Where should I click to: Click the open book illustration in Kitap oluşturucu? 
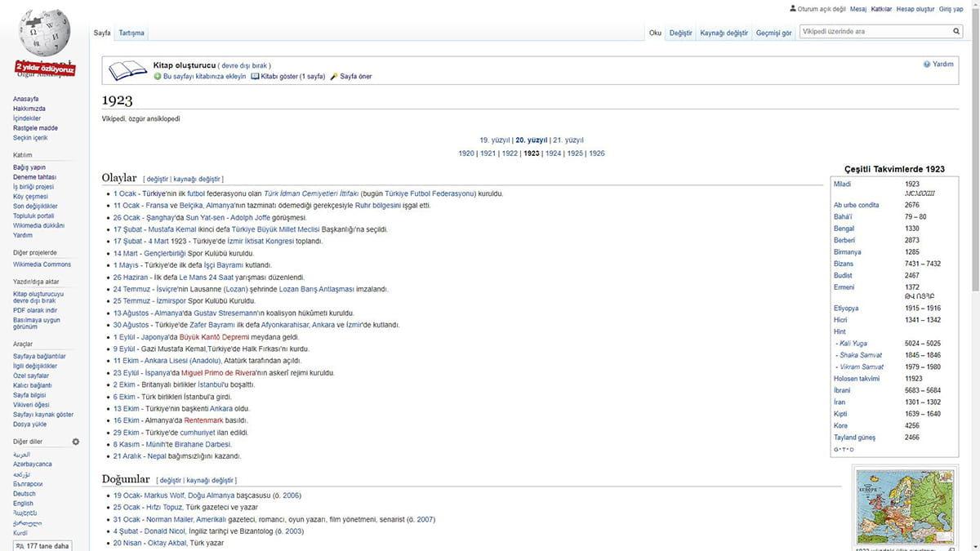127,70
